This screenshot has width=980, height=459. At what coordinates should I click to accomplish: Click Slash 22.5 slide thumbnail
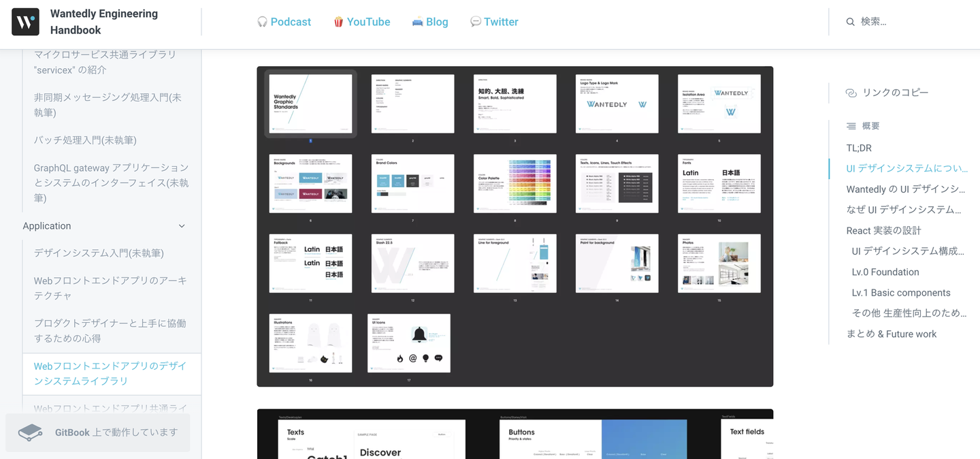tap(413, 264)
